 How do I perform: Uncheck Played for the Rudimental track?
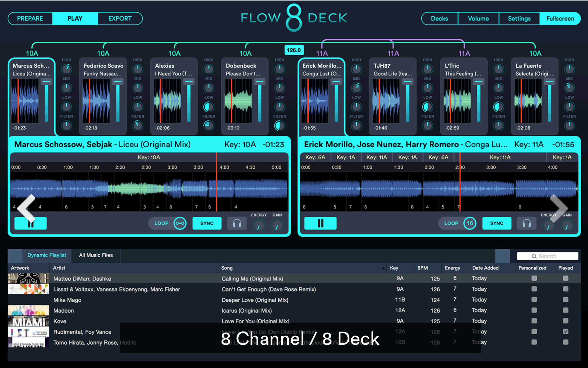[x=566, y=332]
